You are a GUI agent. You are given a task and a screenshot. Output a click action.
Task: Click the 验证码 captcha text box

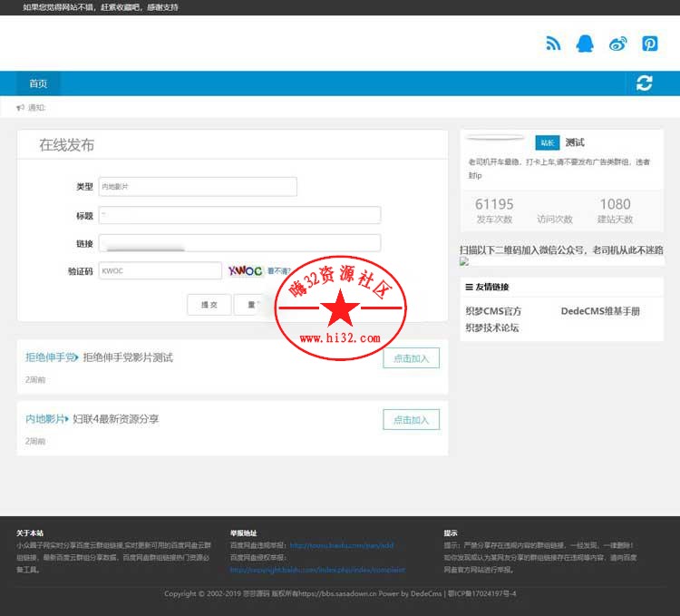coord(160,270)
